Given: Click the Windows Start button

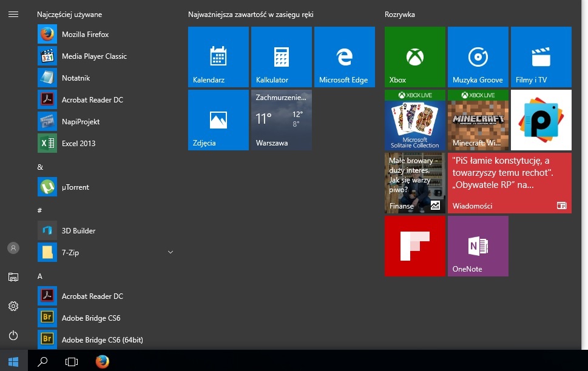Looking at the screenshot, I should pyautogui.click(x=13, y=361).
